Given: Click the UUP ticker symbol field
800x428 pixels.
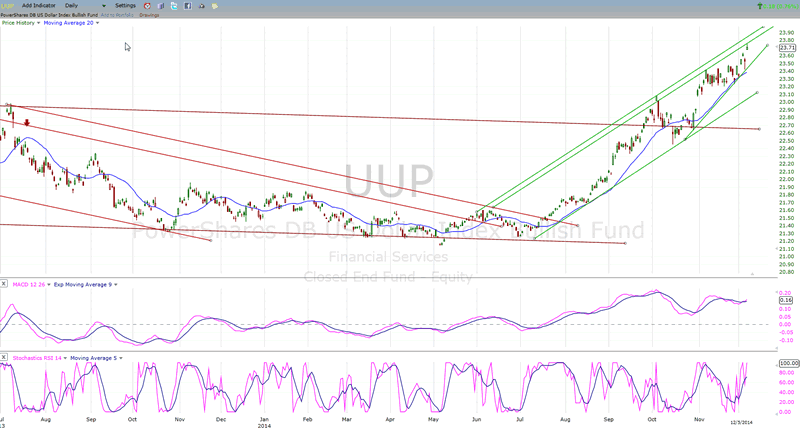Looking at the screenshot, I should pos(9,6).
